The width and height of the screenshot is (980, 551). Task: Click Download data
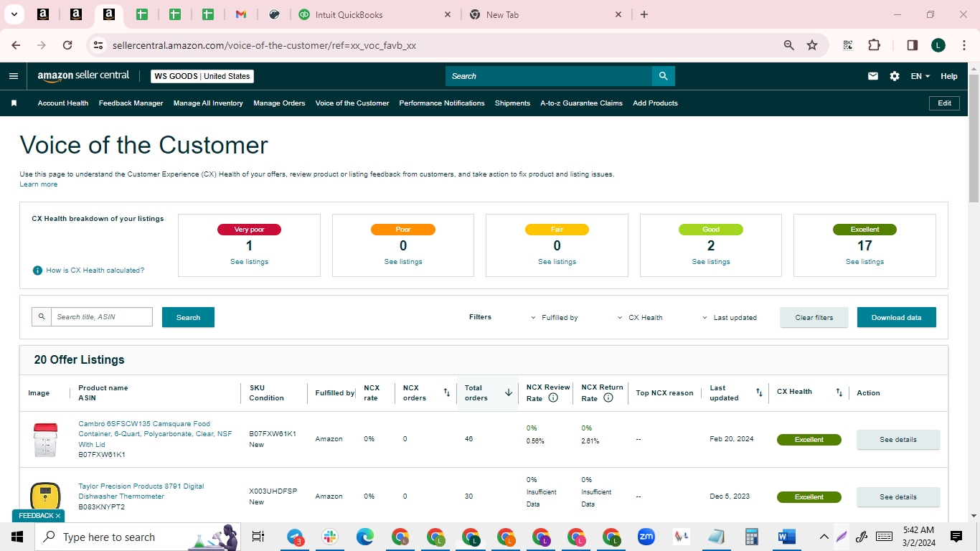(x=896, y=317)
